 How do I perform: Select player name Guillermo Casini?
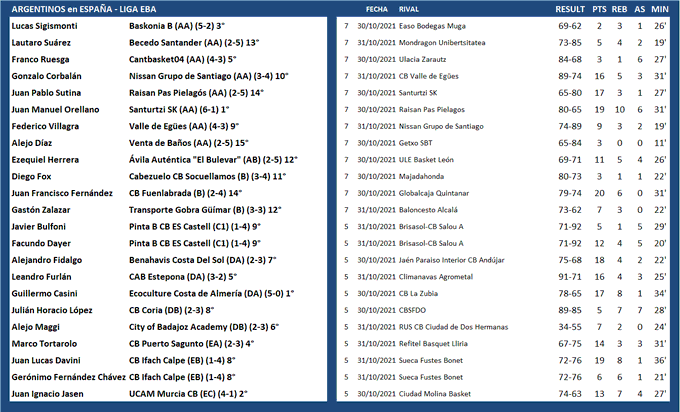click(45, 294)
